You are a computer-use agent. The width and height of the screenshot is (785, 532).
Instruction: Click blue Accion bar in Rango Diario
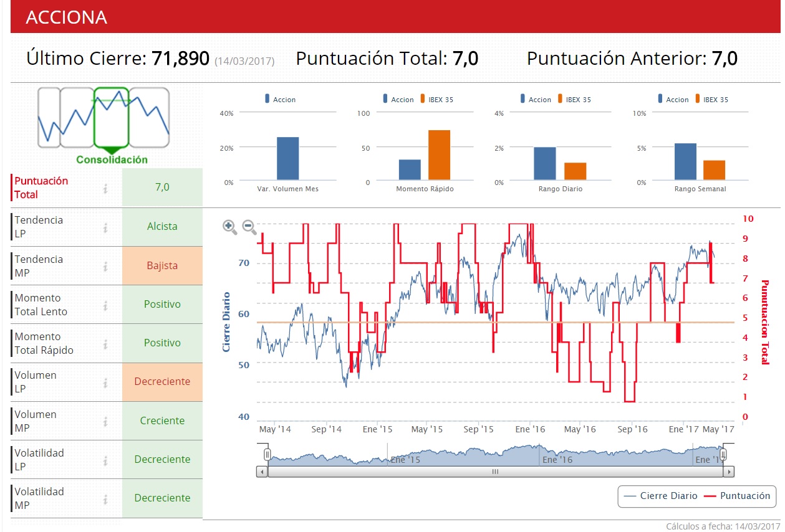click(x=544, y=164)
